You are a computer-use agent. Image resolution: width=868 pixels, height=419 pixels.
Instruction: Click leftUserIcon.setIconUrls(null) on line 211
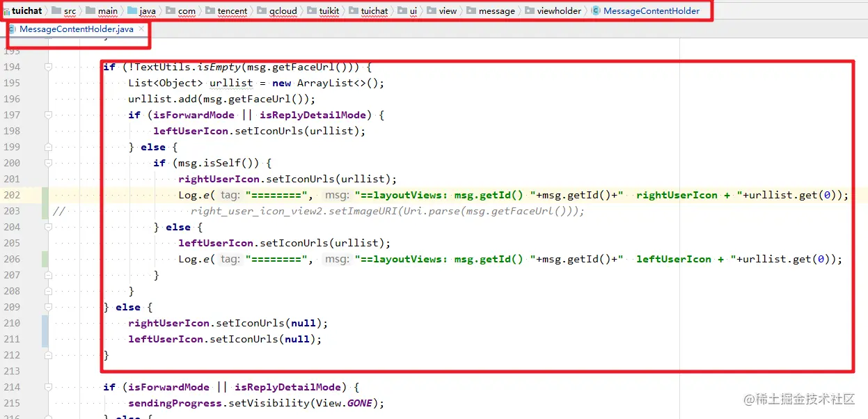(x=224, y=339)
